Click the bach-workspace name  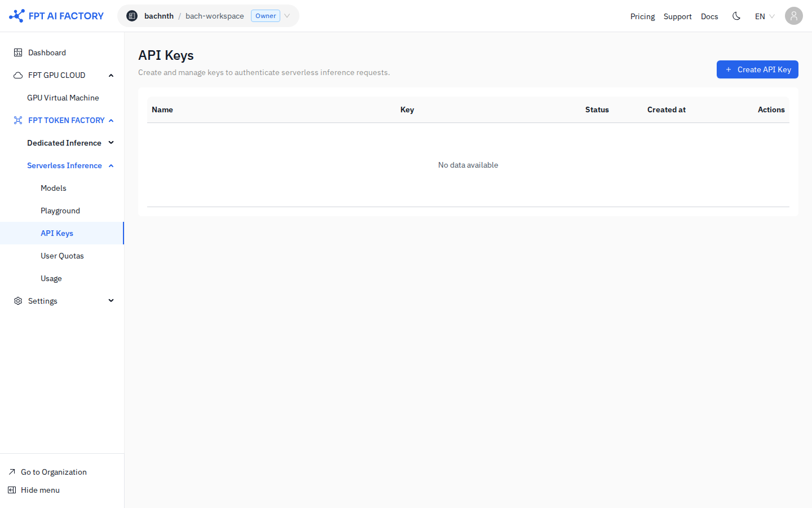(x=215, y=16)
